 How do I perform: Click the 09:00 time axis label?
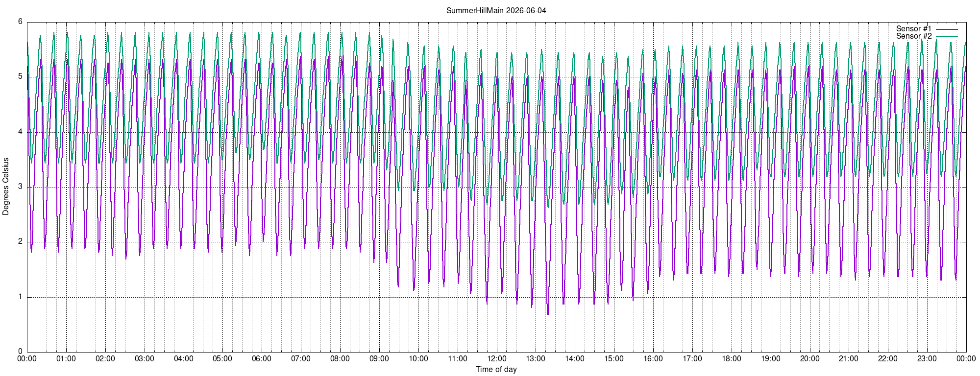click(x=379, y=358)
